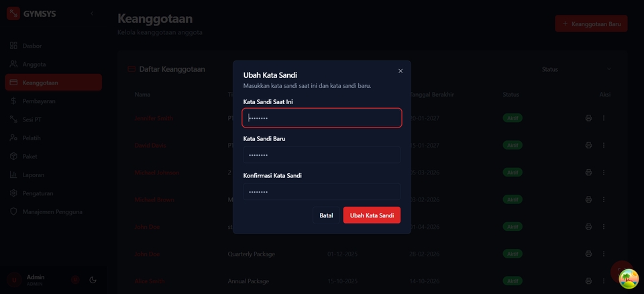Open the Status filter dropdown
The image size is (644, 294).
coord(576,69)
